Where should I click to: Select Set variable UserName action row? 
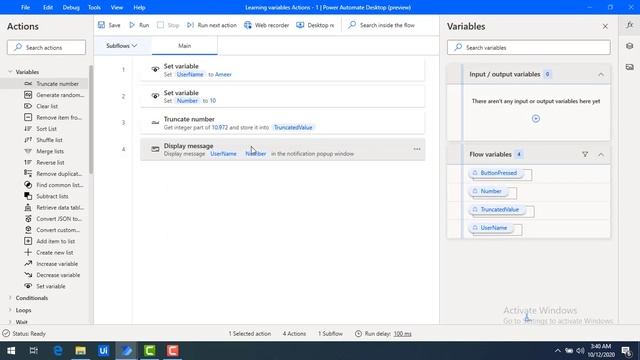coord(282,70)
